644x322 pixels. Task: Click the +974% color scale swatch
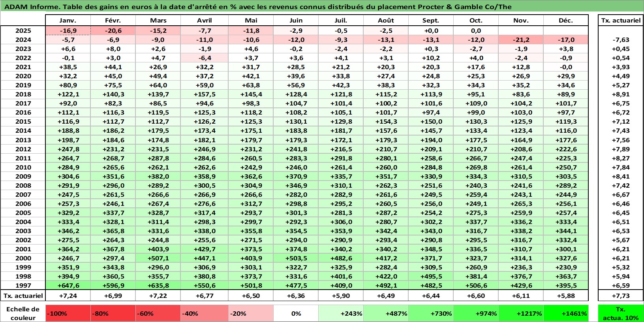click(x=476, y=313)
